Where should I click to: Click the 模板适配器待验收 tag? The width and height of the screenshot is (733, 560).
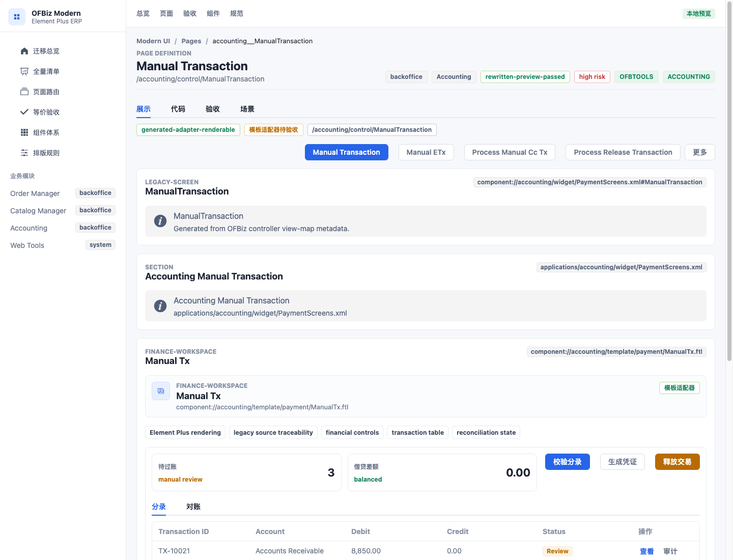tap(274, 130)
